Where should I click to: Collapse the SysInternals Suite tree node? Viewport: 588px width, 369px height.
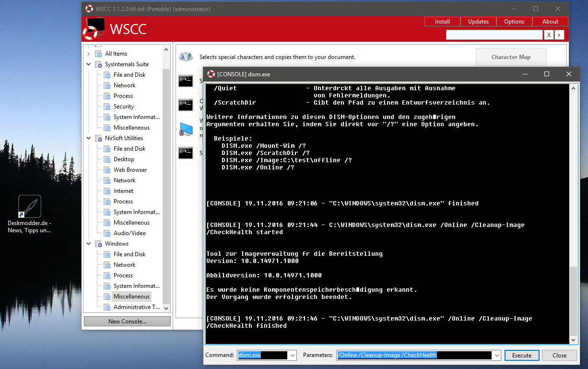pos(89,64)
